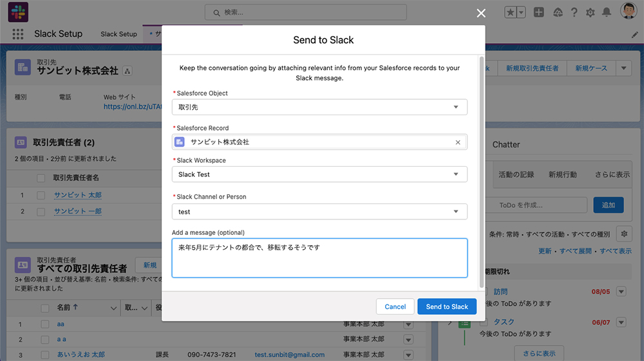This screenshot has height=361, width=644.
Task: Click the すべて表示 link
Action: tap(615, 251)
